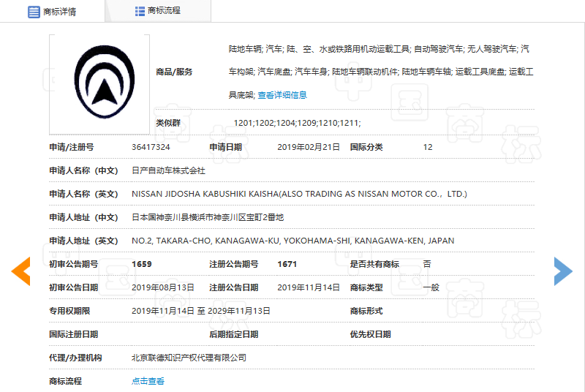585x392 pixels.
Task: Click the exclusive rights period date range
Action: click(x=200, y=311)
